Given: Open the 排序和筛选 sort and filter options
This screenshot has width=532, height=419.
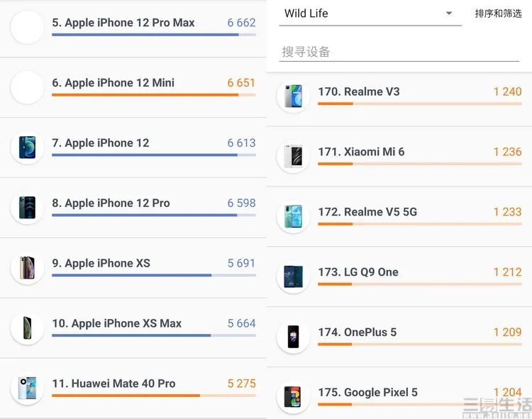Looking at the screenshot, I should coord(498,13).
